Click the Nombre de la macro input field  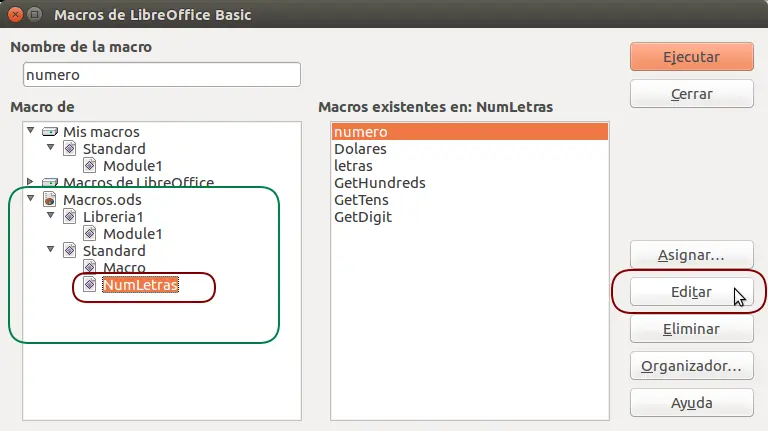(162, 74)
